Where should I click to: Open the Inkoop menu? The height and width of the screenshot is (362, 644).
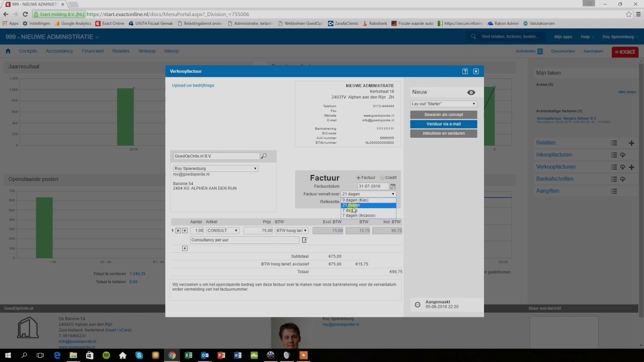172,51
